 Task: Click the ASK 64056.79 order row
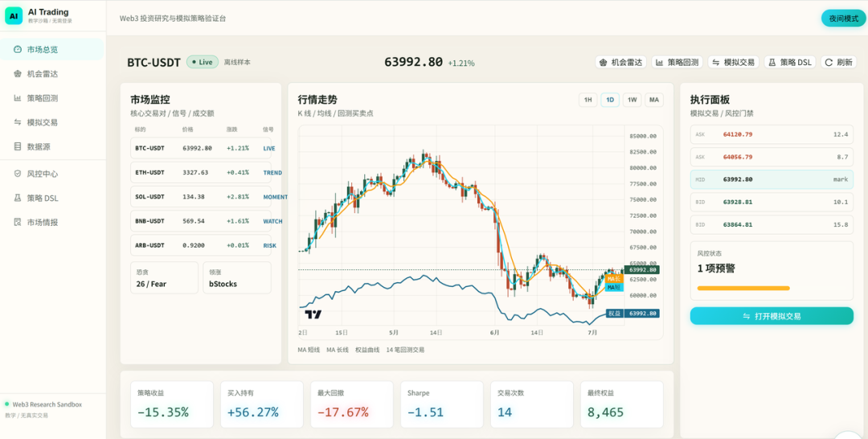pyautogui.click(x=772, y=158)
